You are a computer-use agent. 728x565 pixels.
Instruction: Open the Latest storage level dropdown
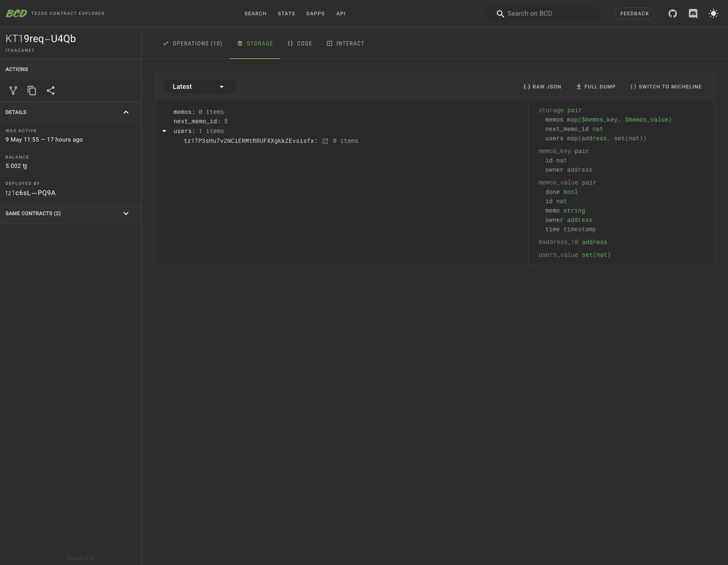[200, 87]
